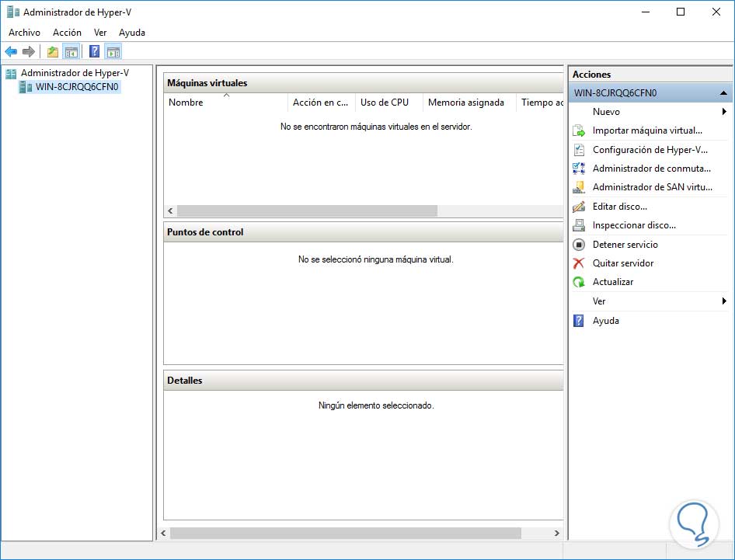This screenshot has height=560, width=735.
Task: Click the Editar disco pencil icon
Action: point(579,206)
